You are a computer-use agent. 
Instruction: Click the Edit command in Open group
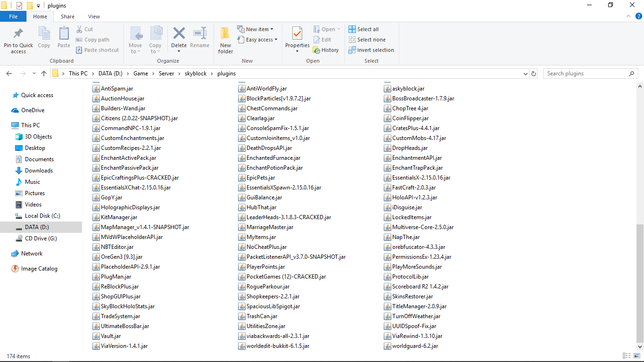point(322,40)
